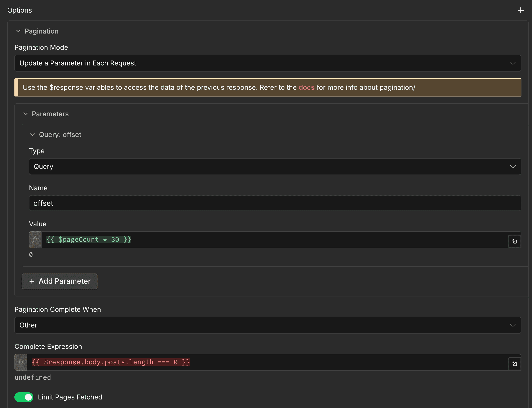Click the Pagination section collapse arrow
This screenshot has height=408, width=532.
(18, 31)
